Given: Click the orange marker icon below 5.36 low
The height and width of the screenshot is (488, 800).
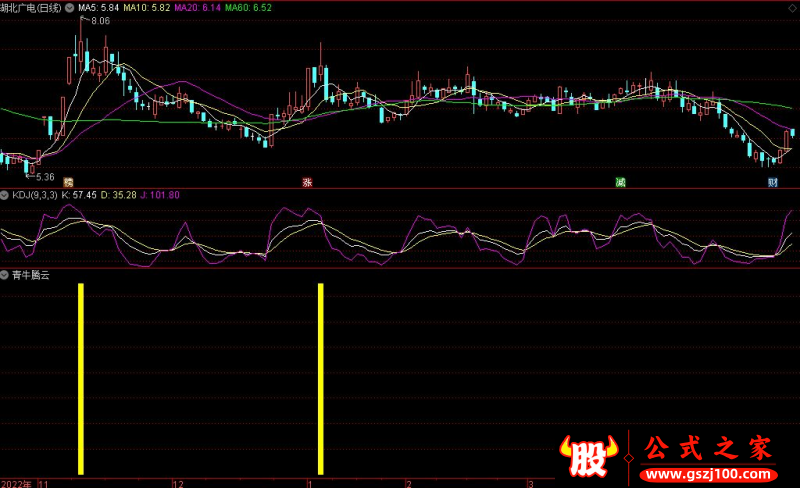Looking at the screenshot, I should point(68,182).
